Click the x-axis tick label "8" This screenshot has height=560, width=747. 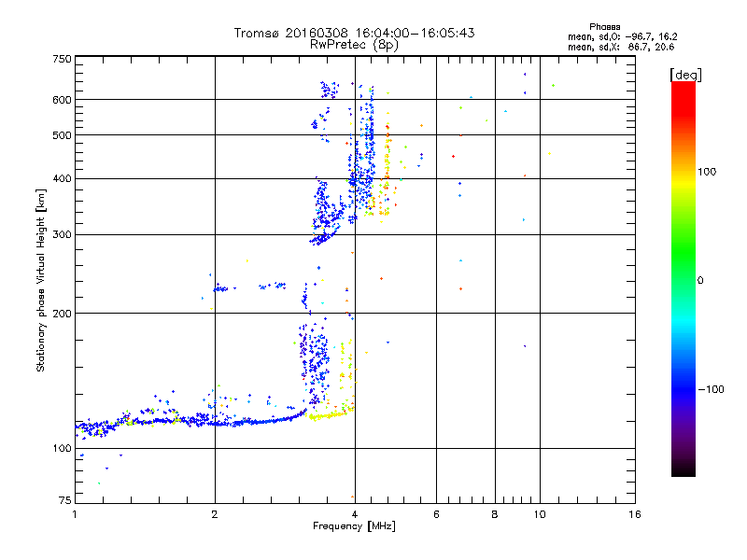[495, 514]
